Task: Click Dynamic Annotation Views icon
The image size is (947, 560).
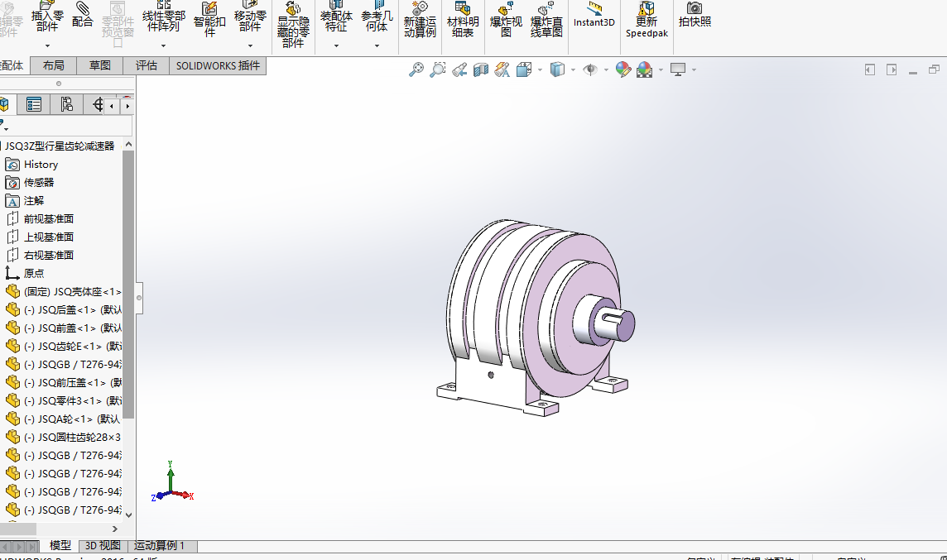Action: pos(502,69)
